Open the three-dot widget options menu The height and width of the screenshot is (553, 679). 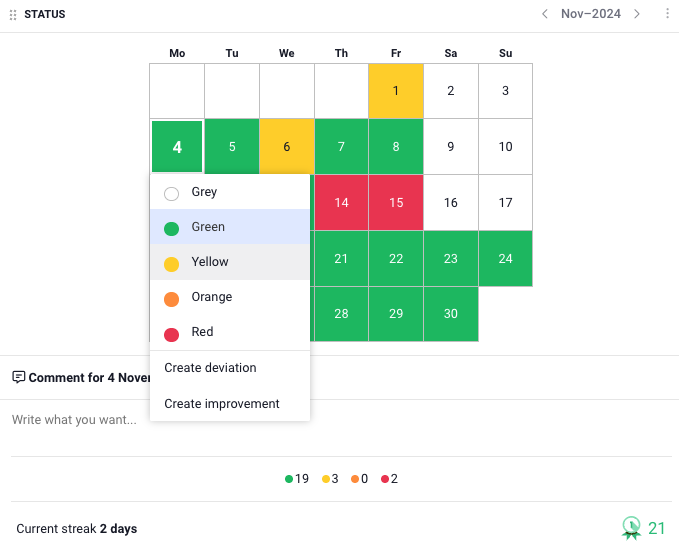coord(667,14)
